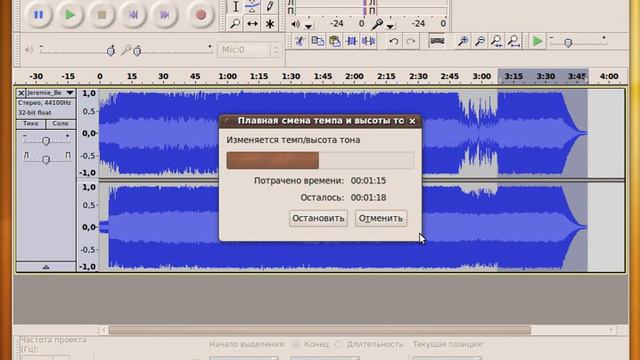Open the output meter speaker dropdown arrow
This screenshot has width=640, height=360.
(309, 26)
